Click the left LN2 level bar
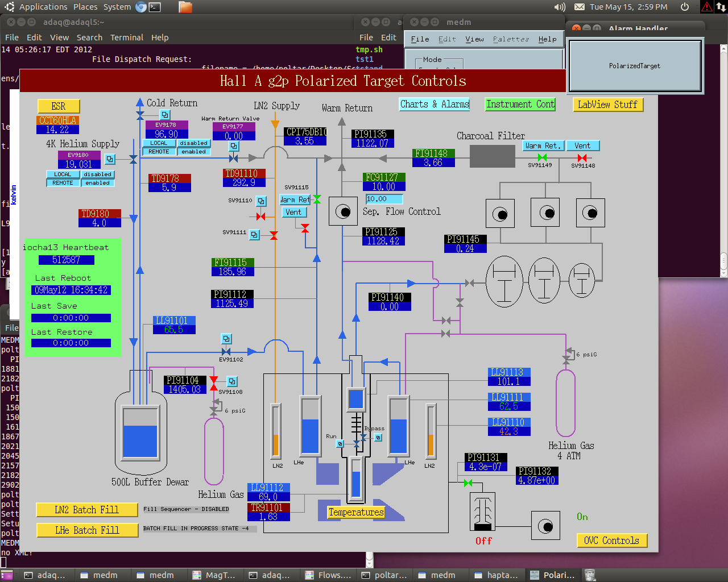The image size is (728, 582). (x=276, y=430)
